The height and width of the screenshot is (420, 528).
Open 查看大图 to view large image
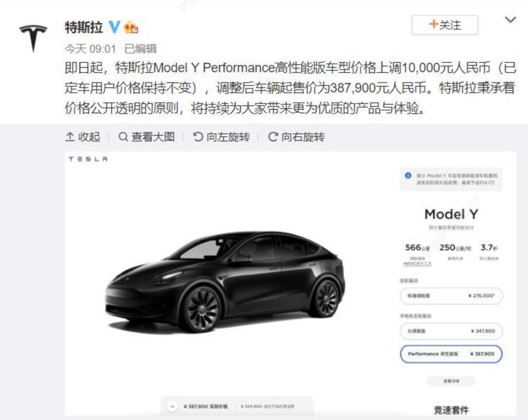pyautogui.click(x=147, y=137)
